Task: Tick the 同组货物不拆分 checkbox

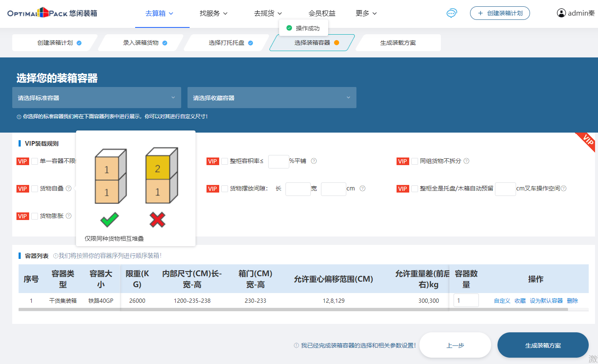Action: (x=415, y=161)
